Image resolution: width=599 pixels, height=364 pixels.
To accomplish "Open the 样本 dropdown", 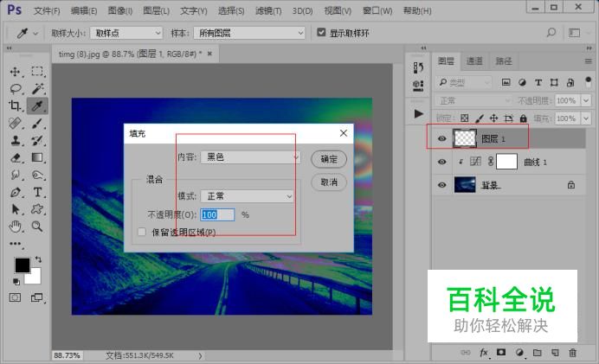I will [249, 33].
